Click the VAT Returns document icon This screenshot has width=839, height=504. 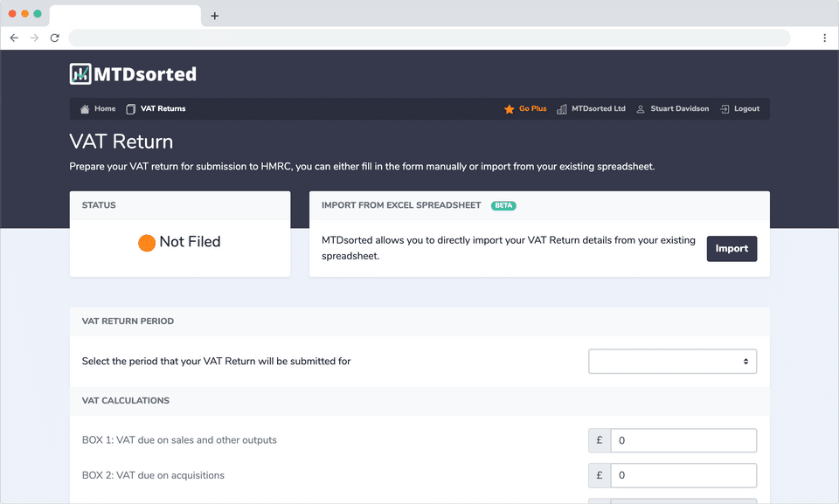click(131, 109)
